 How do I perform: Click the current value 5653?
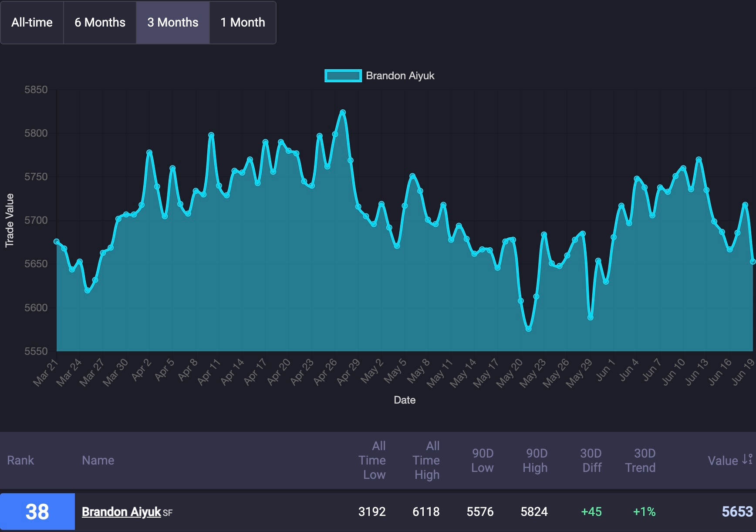[737, 512]
